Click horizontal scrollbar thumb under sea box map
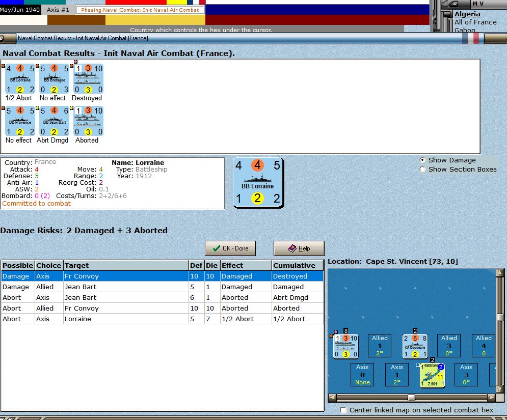This screenshot has height=420, width=507. point(411,398)
